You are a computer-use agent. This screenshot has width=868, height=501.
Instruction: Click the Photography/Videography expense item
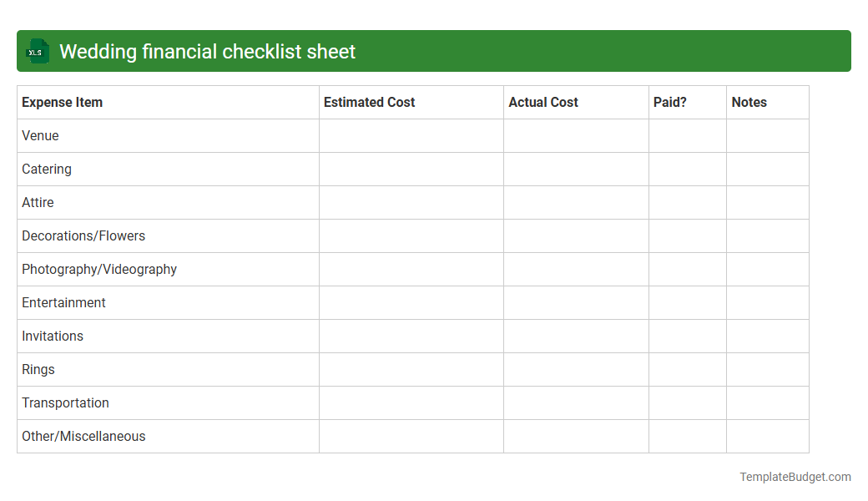coord(98,269)
